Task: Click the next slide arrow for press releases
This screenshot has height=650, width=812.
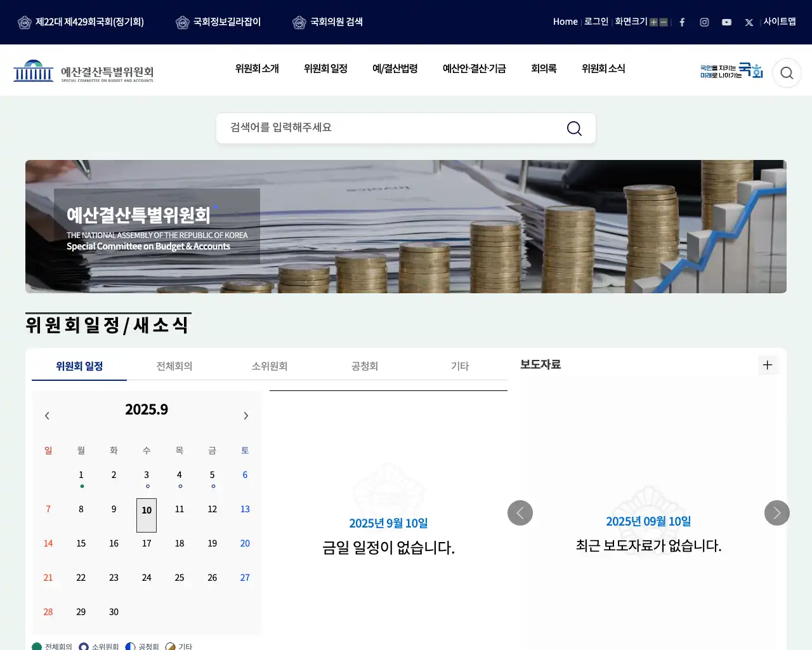Action: coord(777,513)
